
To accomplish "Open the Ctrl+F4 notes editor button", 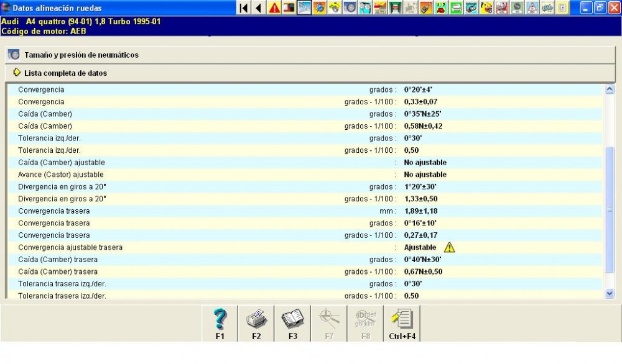I will 402,324.
